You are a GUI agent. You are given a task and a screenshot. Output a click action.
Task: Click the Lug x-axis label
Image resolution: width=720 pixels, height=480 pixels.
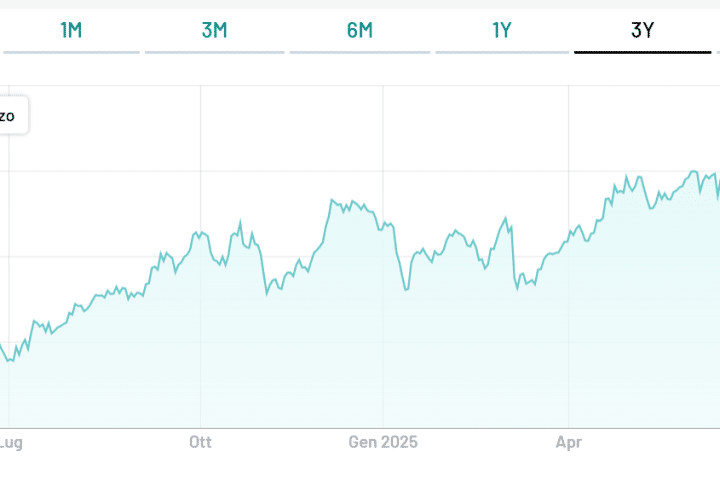point(10,441)
